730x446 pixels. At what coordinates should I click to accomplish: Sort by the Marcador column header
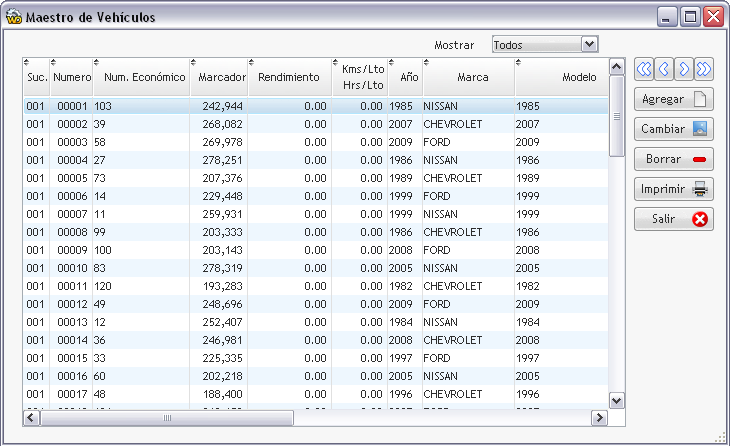pyautogui.click(x=219, y=77)
